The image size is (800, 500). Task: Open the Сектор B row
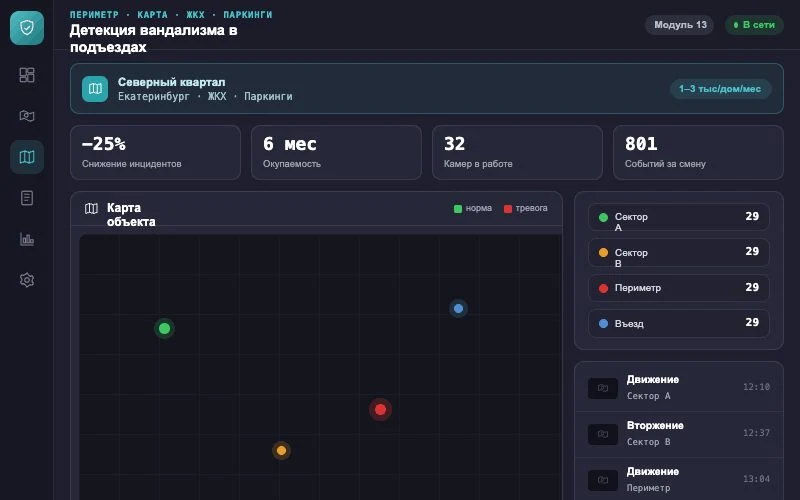pyautogui.click(x=679, y=253)
